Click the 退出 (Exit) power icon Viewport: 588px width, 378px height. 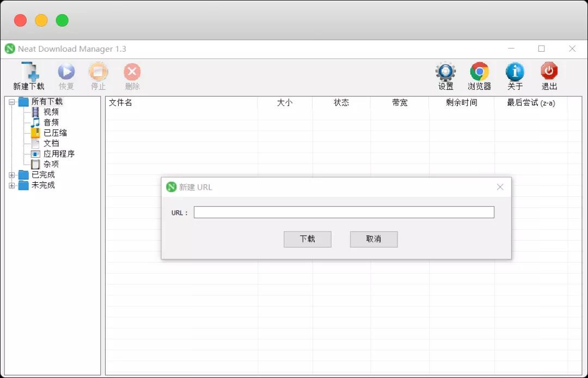click(x=549, y=72)
